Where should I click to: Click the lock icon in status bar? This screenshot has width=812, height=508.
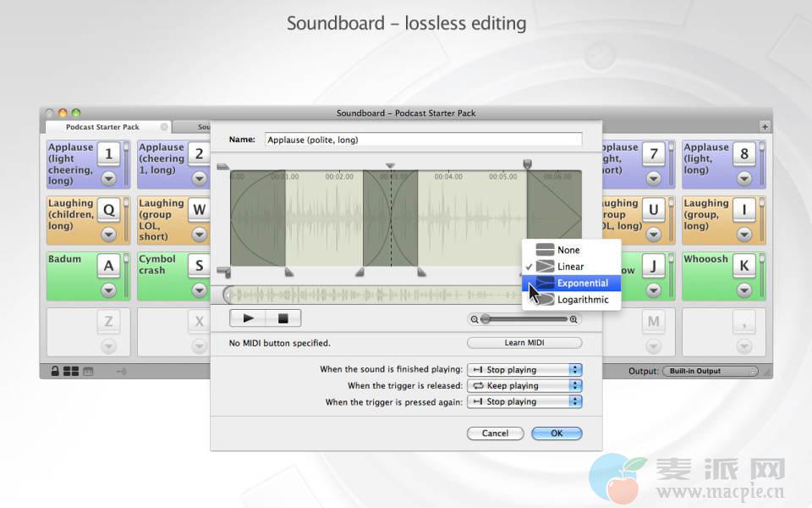[x=55, y=371]
